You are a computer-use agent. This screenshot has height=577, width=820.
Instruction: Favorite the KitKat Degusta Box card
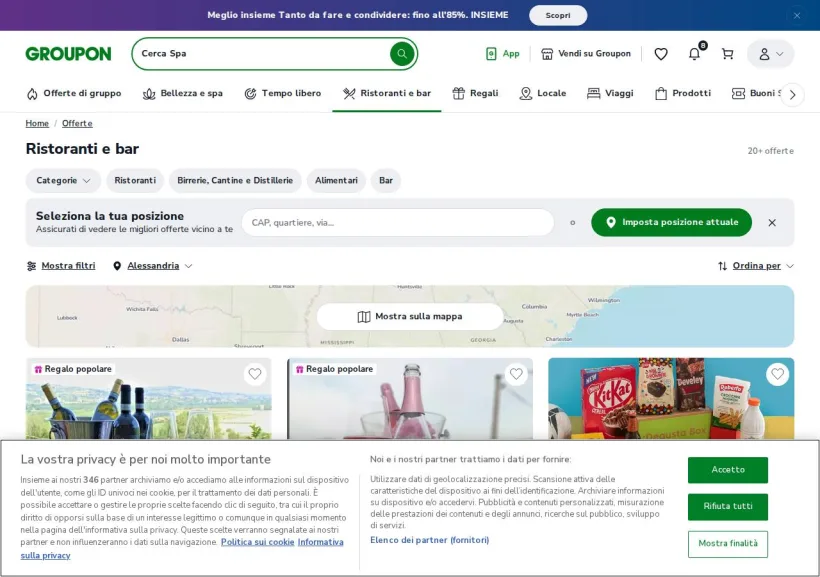[x=777, y=374]
